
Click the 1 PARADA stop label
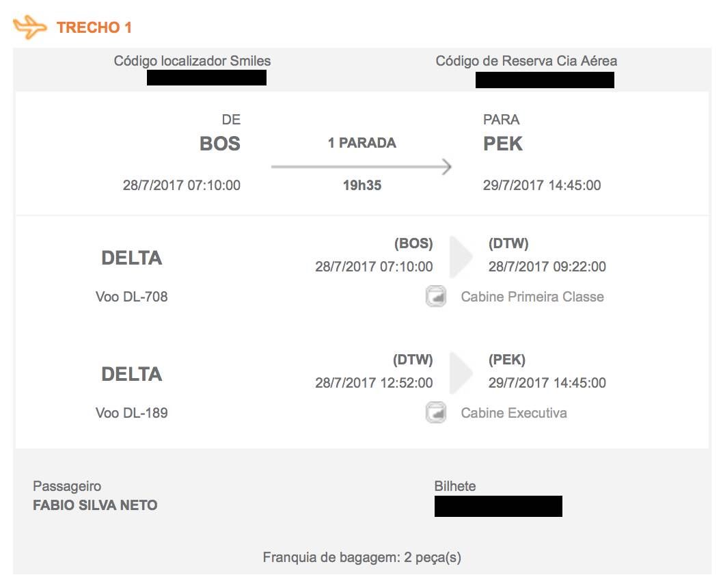362,143
